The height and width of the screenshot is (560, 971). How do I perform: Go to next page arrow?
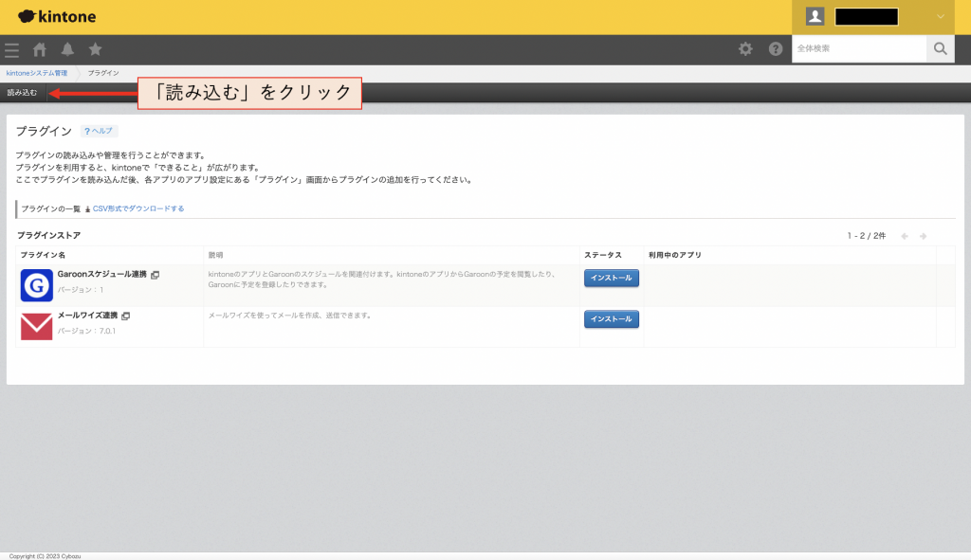(x=923, y=236)
